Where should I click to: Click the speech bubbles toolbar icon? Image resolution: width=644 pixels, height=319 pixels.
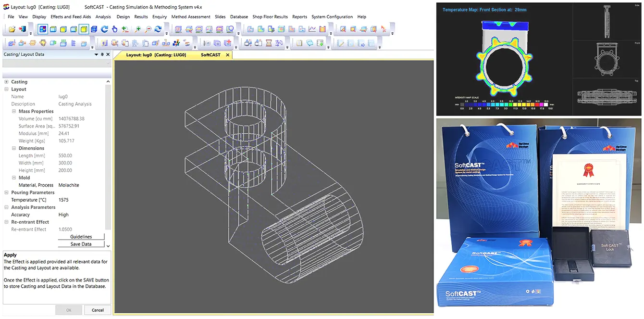click(x=310, y=43)
